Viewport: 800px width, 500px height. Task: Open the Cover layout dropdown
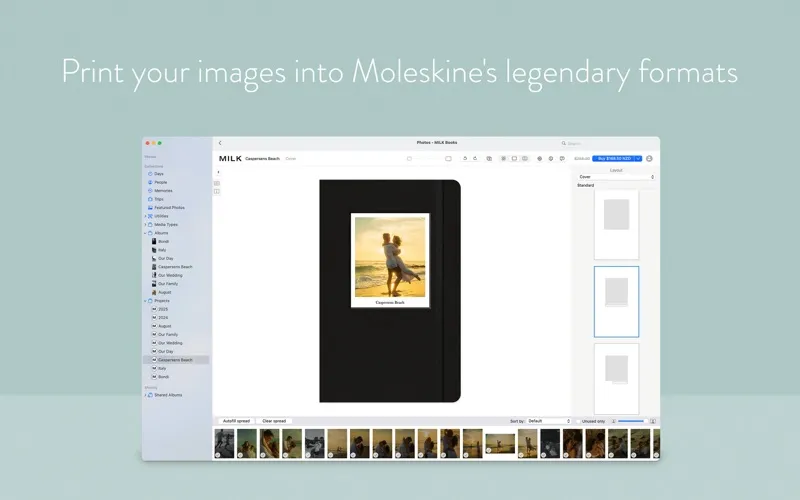point(616,177)
